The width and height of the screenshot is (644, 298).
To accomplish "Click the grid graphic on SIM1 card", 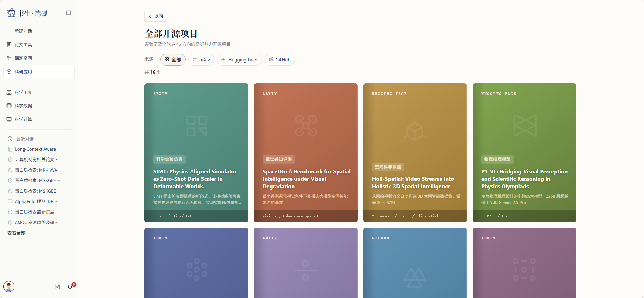I will click(x=197, y=126).
